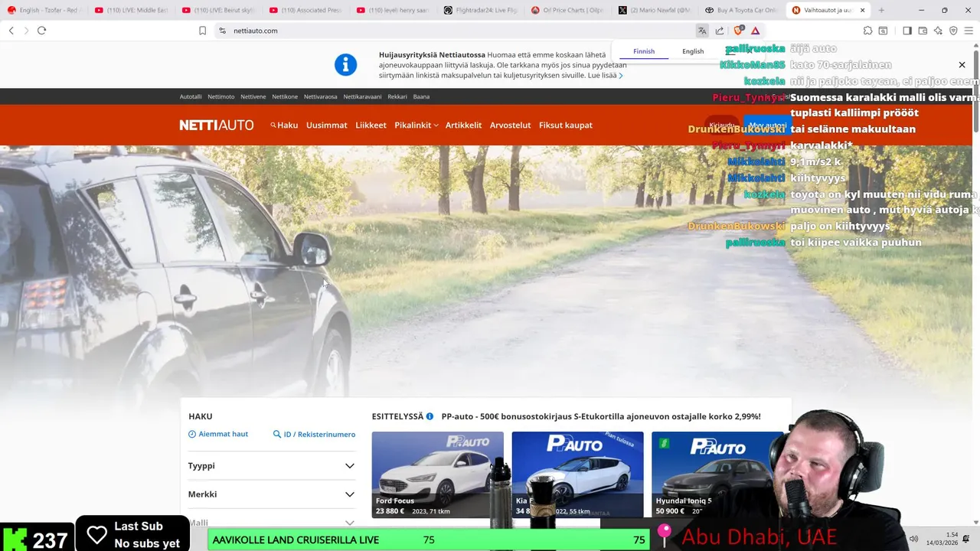Open site settings icon beside nettiauto.com URL

[x=223, y=31]
